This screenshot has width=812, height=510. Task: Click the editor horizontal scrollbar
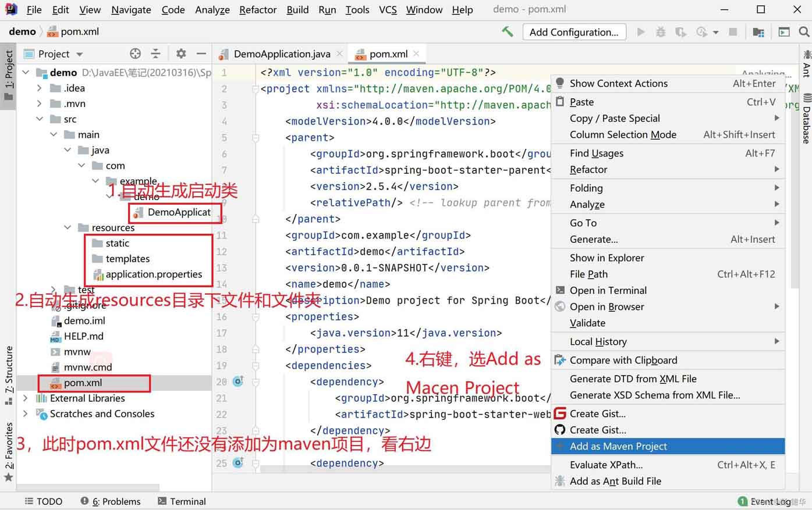[x=405, y=469]
